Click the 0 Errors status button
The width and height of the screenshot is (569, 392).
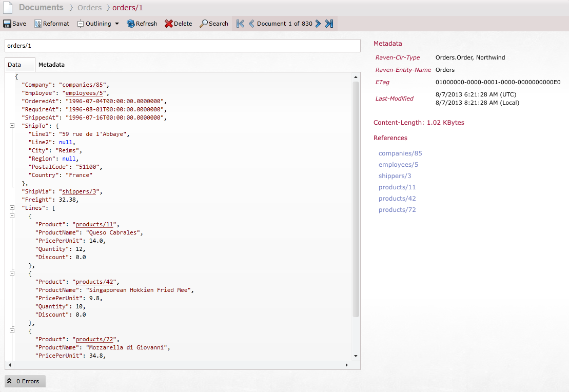click(x=25, y=381)
